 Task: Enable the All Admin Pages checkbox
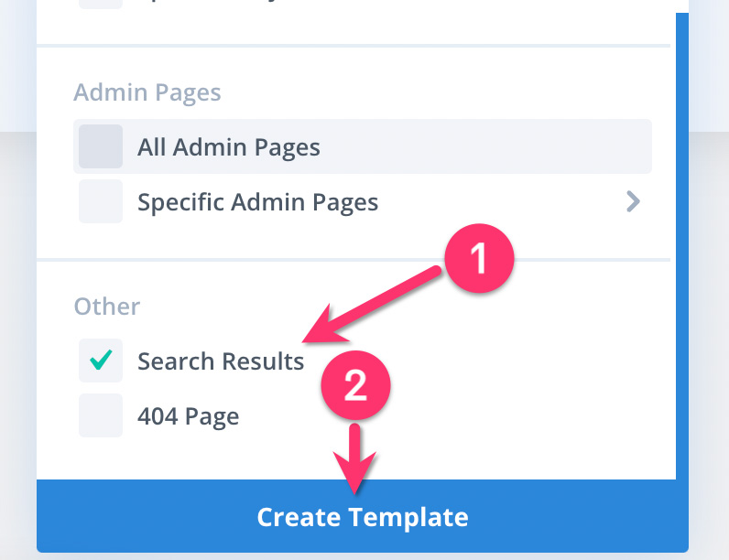[101, 146]
